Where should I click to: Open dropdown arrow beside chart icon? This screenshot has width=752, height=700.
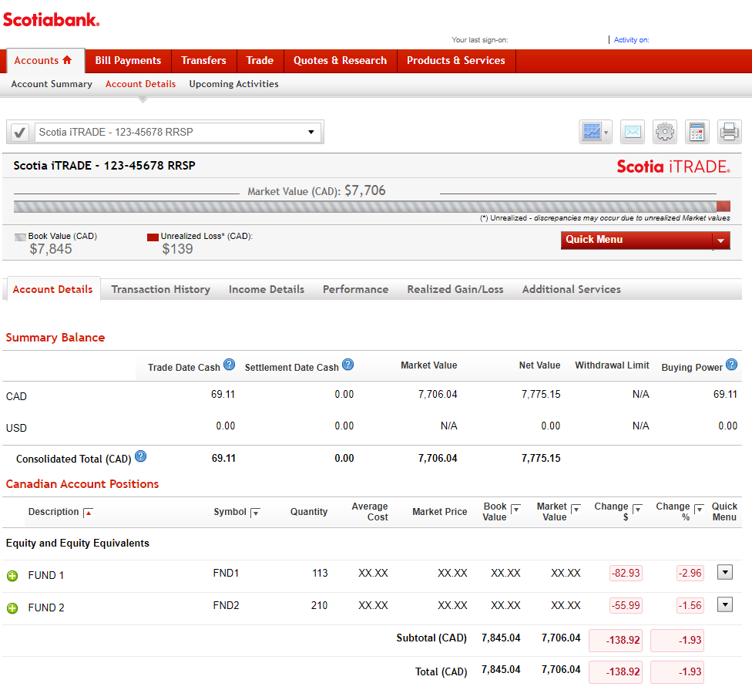[606, 132]
